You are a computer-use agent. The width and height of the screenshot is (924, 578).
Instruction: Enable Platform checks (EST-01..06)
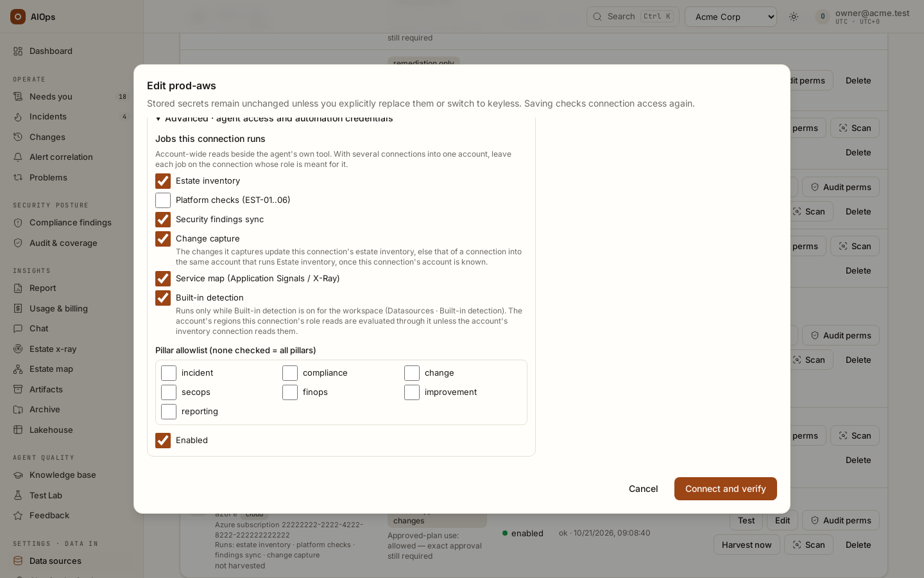(x=163, y=200)
